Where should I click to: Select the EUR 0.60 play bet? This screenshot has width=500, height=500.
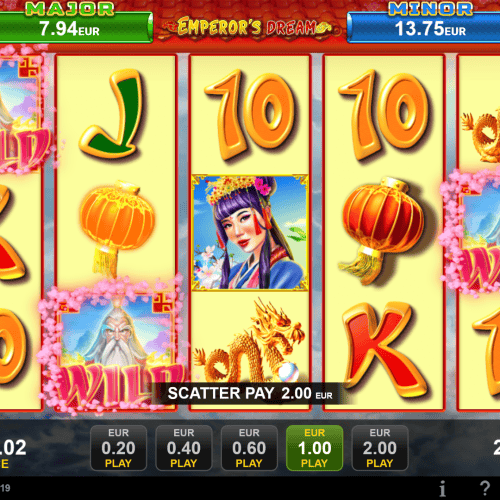coord(249,448)
